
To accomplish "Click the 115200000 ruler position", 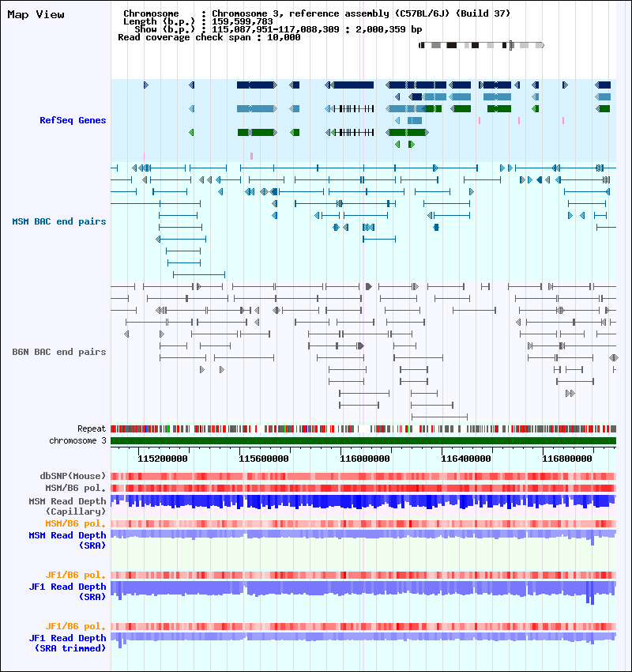I will (x=163, y=459).
